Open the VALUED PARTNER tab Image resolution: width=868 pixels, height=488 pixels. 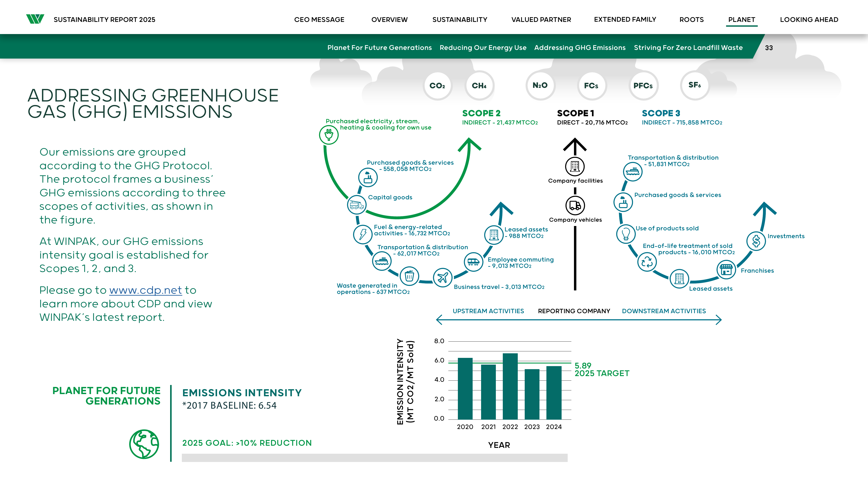click(541, 20)
